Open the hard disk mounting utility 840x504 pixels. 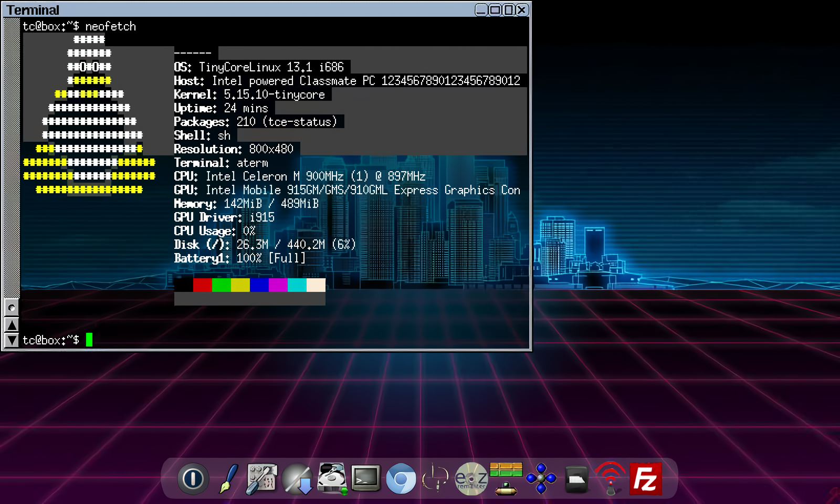coord(330,478)
